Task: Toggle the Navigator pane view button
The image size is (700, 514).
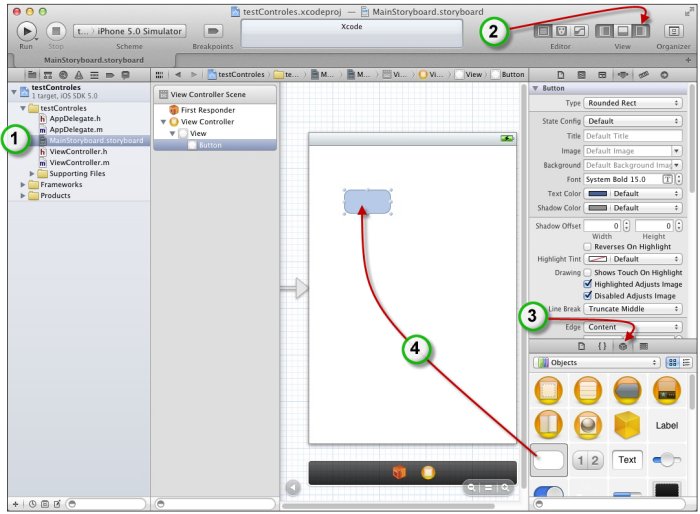Action: tap(604, 31)
